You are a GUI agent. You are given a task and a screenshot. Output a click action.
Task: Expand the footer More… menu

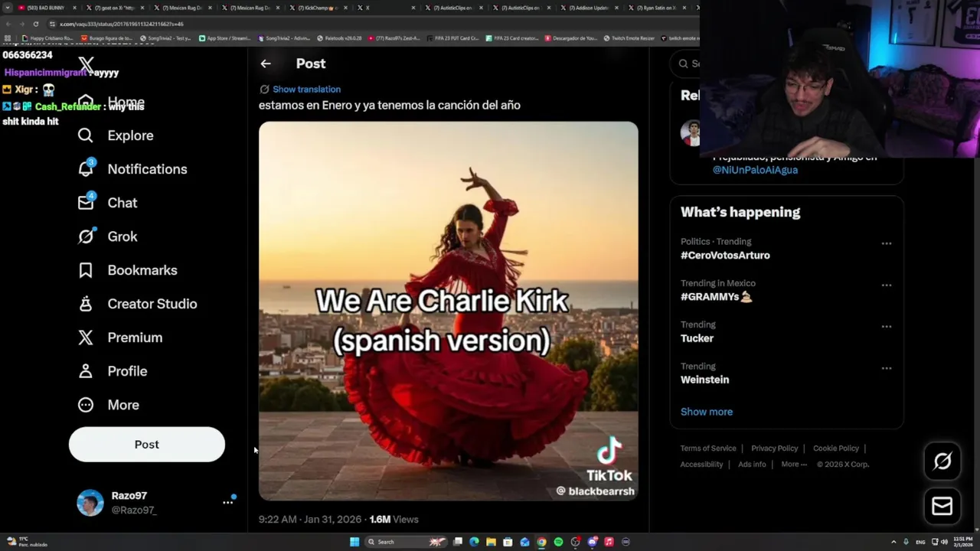(x=794, y=465)
